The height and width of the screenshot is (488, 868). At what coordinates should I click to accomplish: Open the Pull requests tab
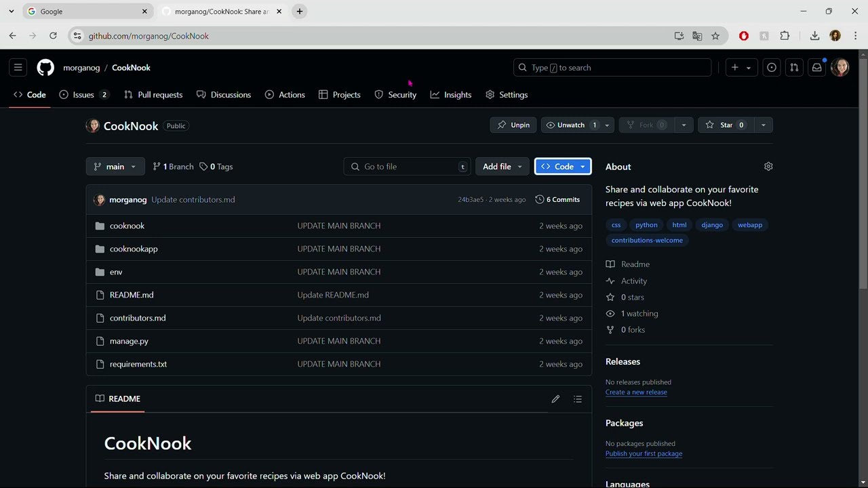click(x=153, y=95)
